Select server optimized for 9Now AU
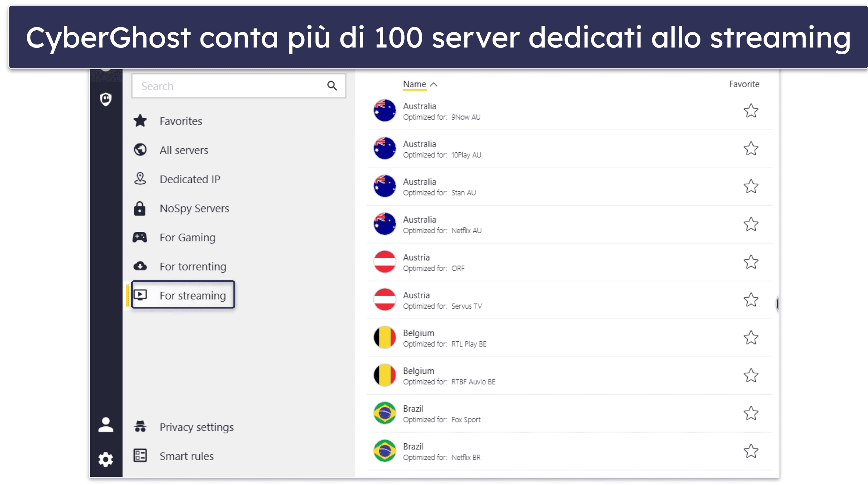 tap(570, 111)
